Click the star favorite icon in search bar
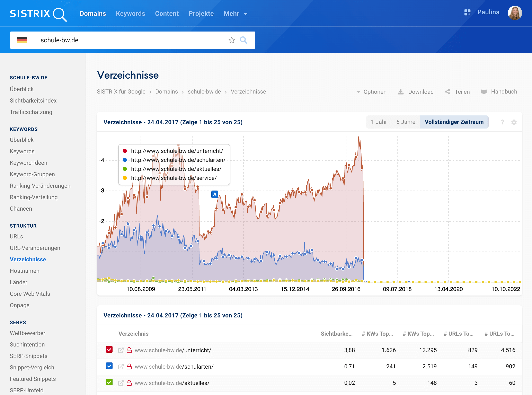Image resolution: width=532 pixels, height=395 pixels. [x=231, y=40]
